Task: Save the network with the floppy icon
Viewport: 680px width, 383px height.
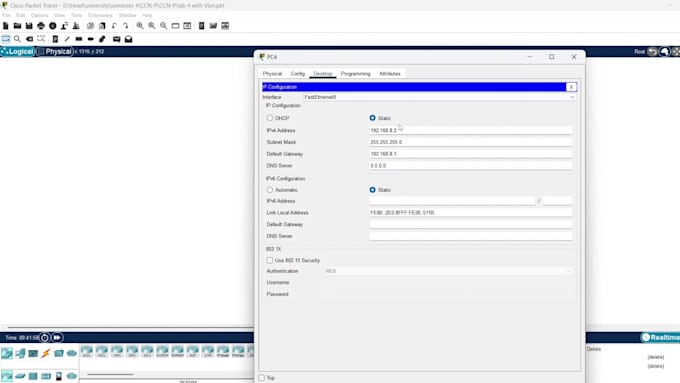Action: click(29, 26)
